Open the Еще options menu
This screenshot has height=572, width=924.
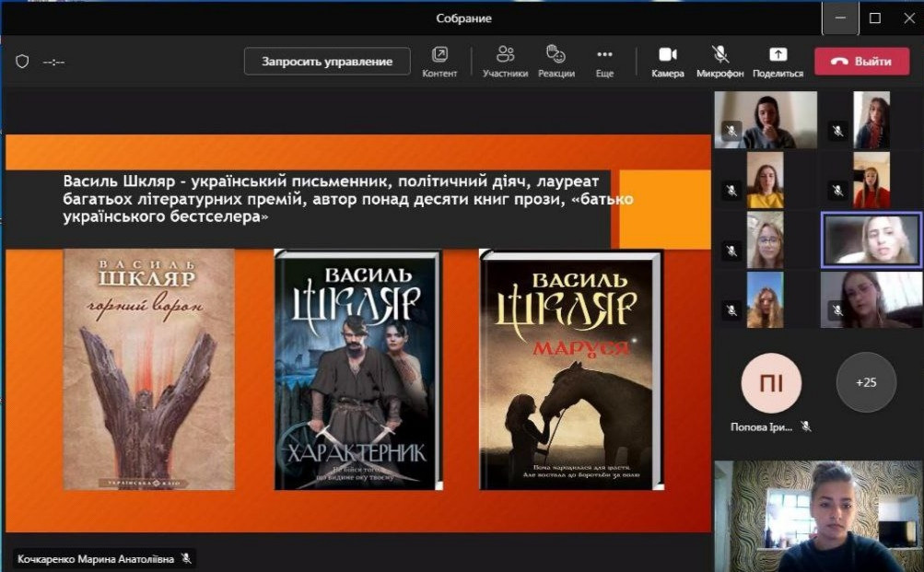pos(604,62)
